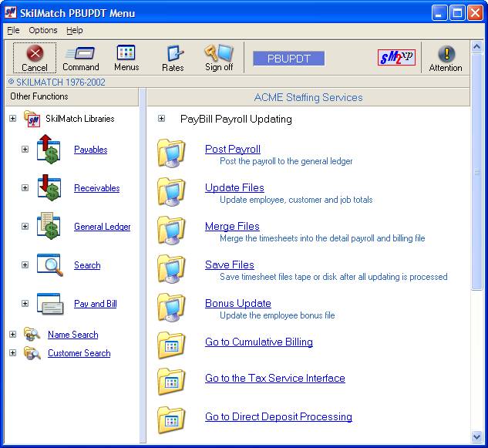The height and width of the screenshot is (448, 488).
Task: Open the Command toolbar icon
Action: point(81,53)
